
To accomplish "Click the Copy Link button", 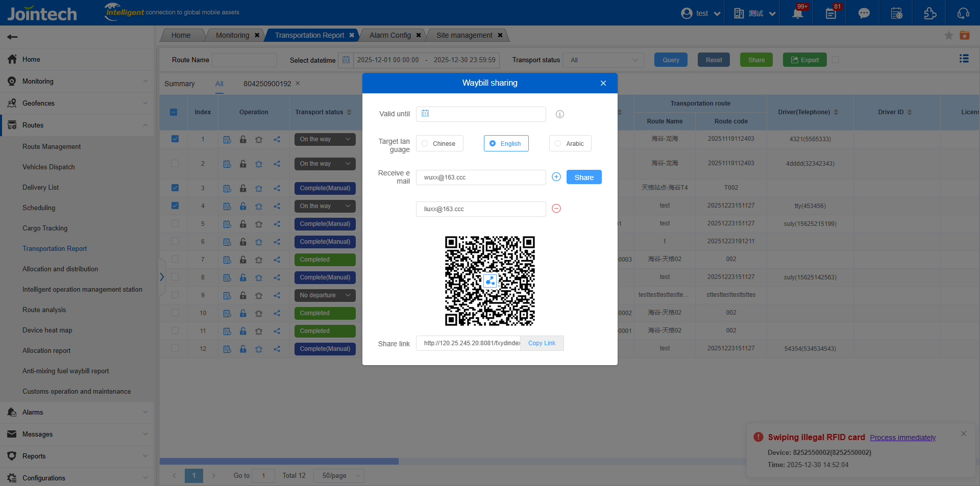I will pos(542,343).
